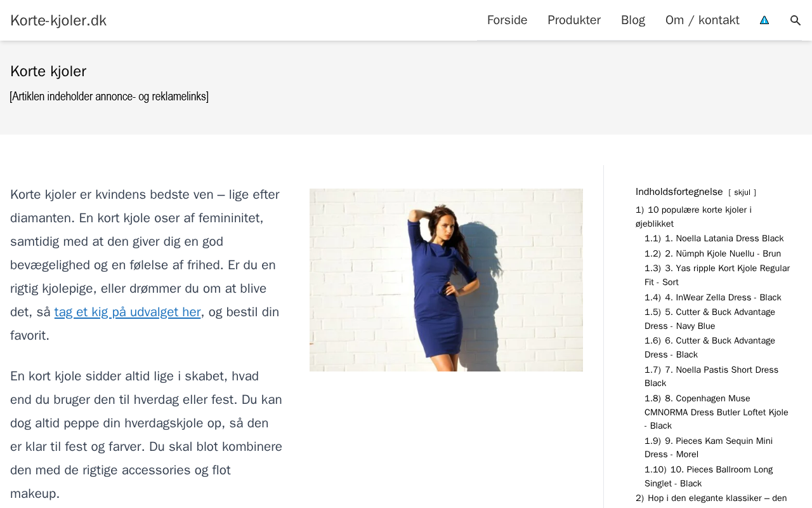812x508 pixels.
Task: Click the blue triangle warning icon
Action: tap(764, 20)
